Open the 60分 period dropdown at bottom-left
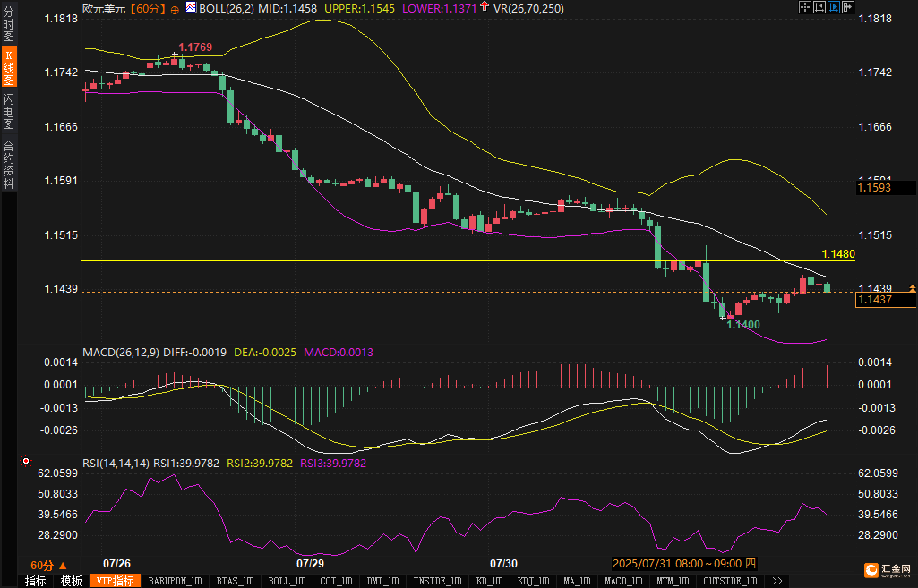 [48, 565]
